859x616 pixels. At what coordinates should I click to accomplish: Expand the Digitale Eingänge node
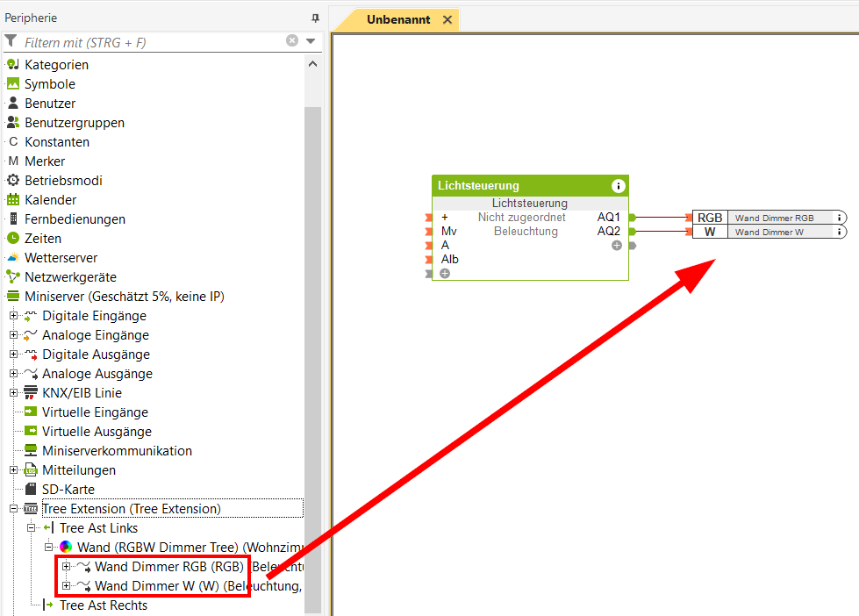click(13, 316)
